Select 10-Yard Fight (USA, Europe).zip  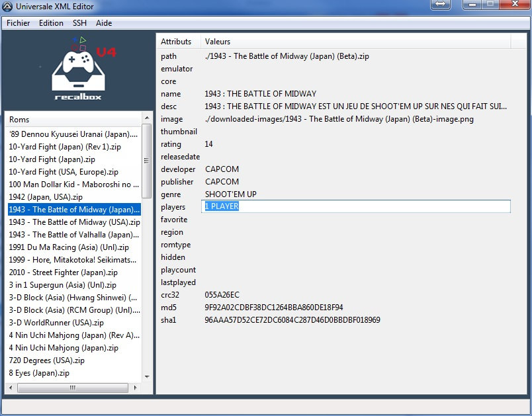64,172
